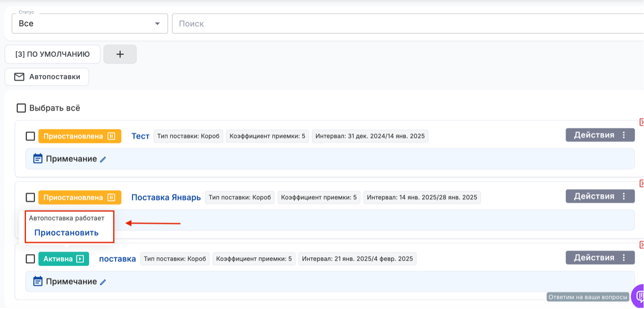Image resolution: width=644 pixels, height=309 pixels.
Task: Expand Действия menu for Тест
Action: tap(599, 135)
